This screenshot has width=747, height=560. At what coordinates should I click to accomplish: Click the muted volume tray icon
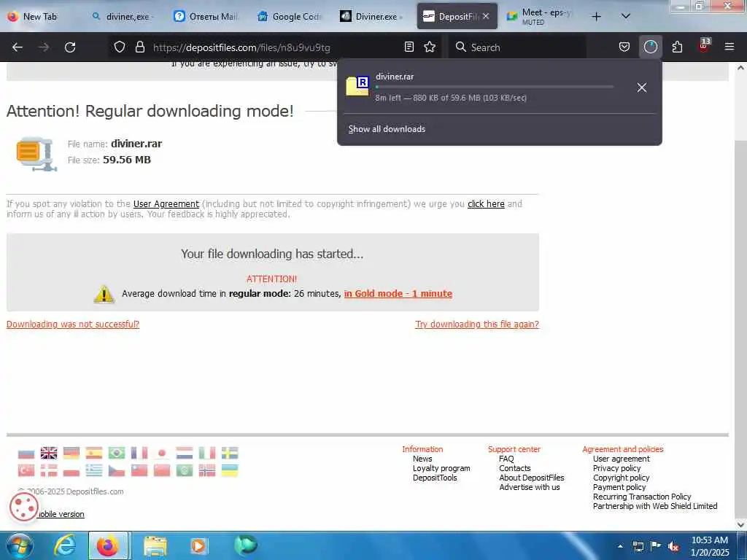[x=673, y=546]
